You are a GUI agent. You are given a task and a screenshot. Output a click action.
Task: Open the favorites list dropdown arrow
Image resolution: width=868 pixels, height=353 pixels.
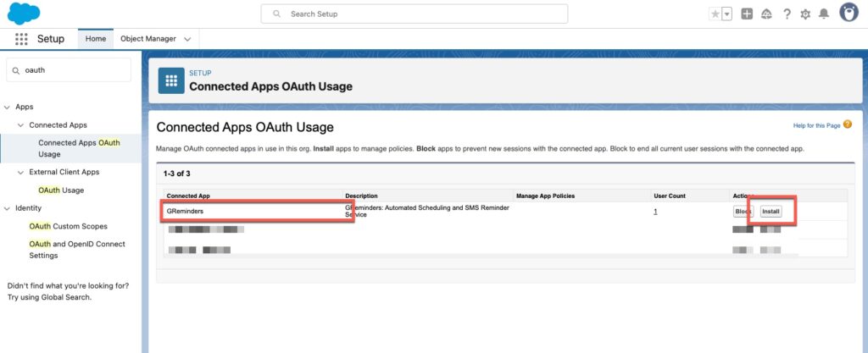point(726,14)
